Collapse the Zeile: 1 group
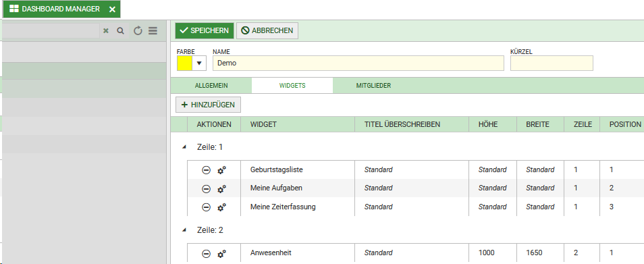The image size is (644, 264). 184,147
